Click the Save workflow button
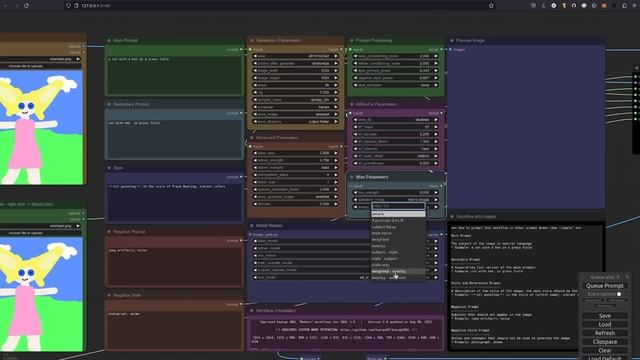This screenshot has height=360, width=640. click(604, 316)
